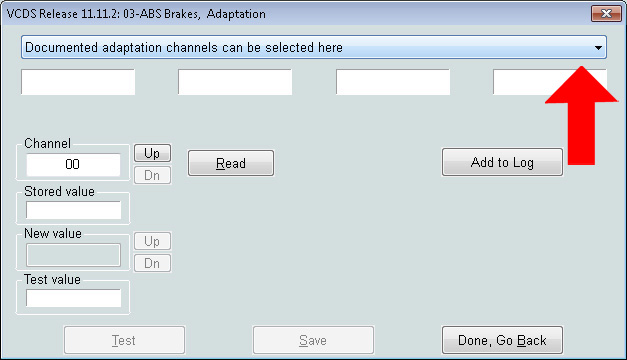Focus the Channel number input field
627x360 pixels.
tap(73, 164)
